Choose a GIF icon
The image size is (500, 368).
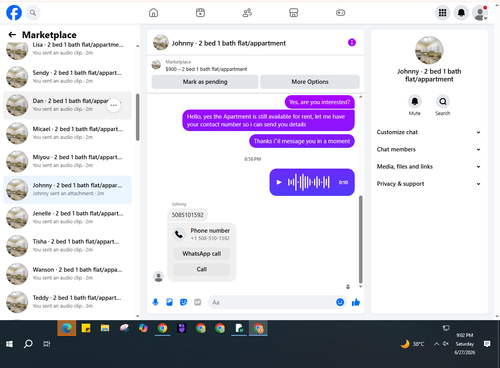(198, 302)
